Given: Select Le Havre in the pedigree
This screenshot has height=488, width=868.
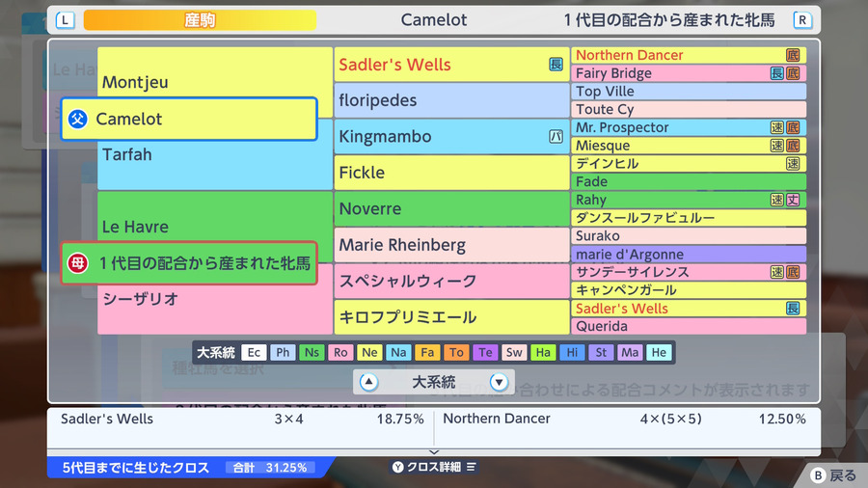Looking at the screenshot, I should coord(135,227).
